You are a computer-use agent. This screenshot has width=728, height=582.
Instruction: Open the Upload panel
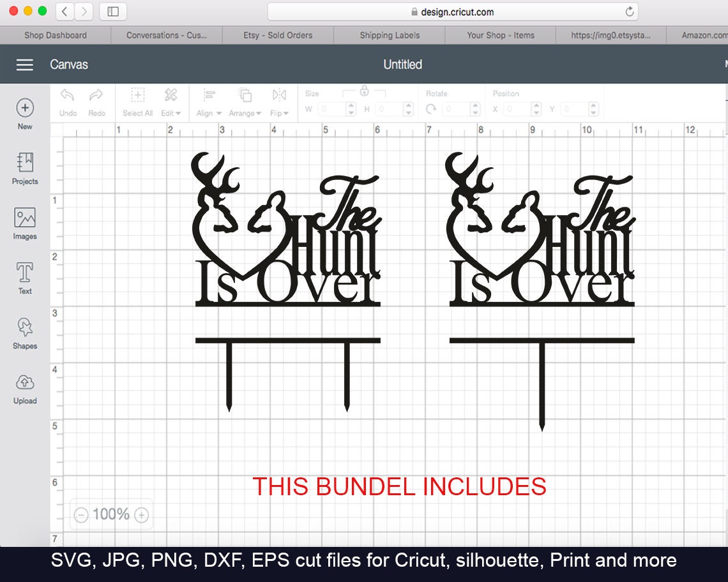click(x=25, y=387)
